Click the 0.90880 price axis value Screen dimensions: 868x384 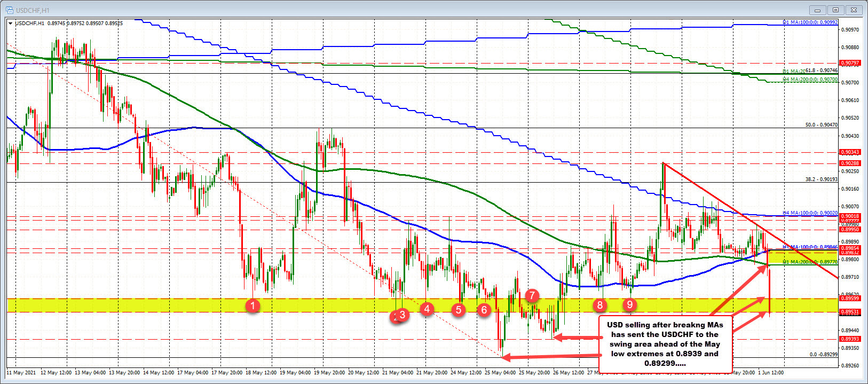tap(850, 47)
